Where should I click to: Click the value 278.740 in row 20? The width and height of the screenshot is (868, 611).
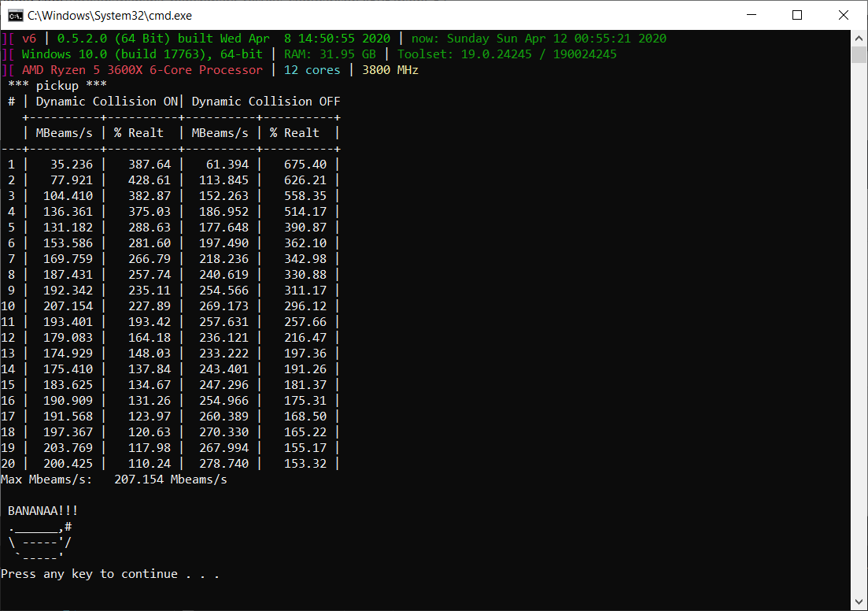pos(223,463)
